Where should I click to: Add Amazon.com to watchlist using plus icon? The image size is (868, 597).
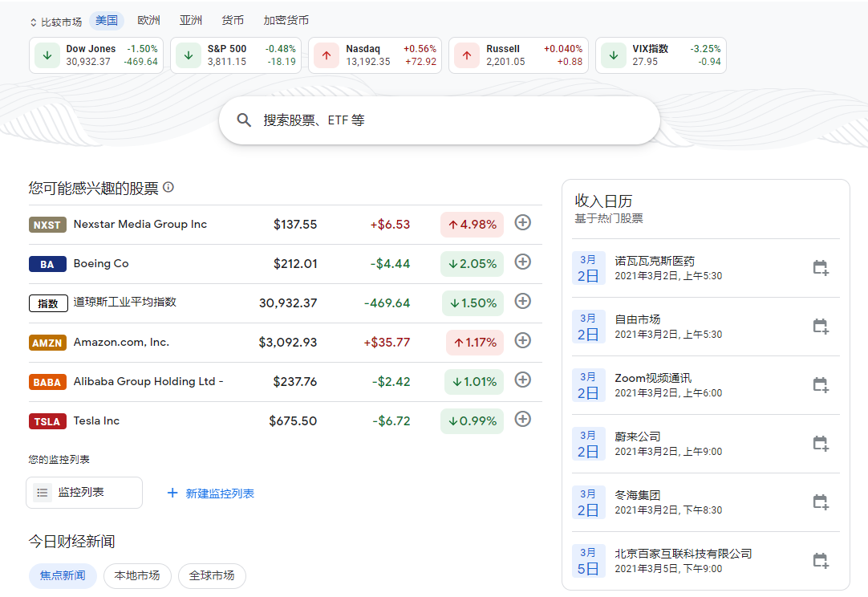click(522, 341)
